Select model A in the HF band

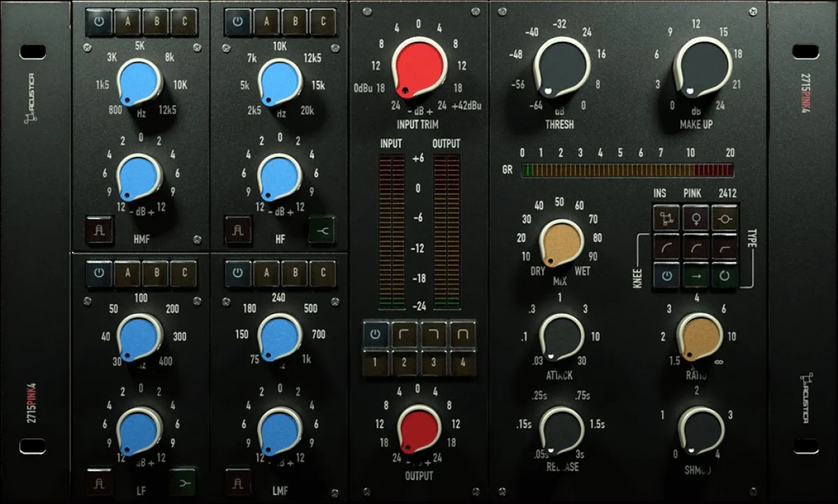pyautogui.click(x=267, y=22)
